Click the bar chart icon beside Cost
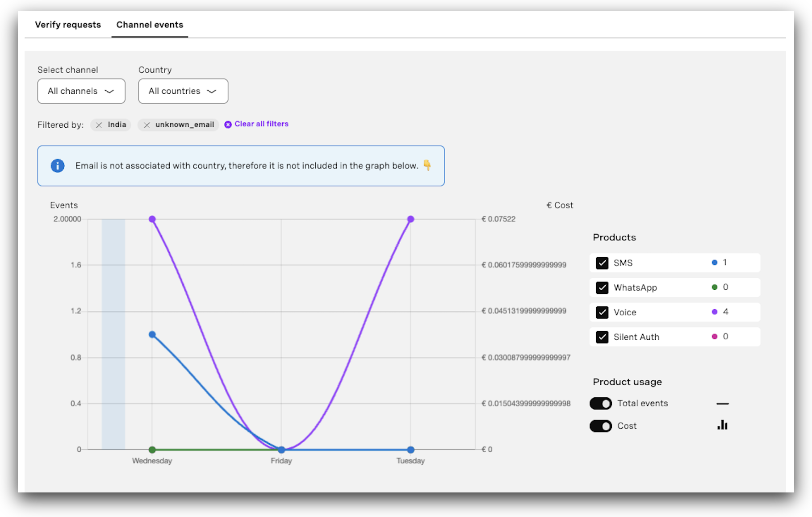 click(x=722, y=425)
